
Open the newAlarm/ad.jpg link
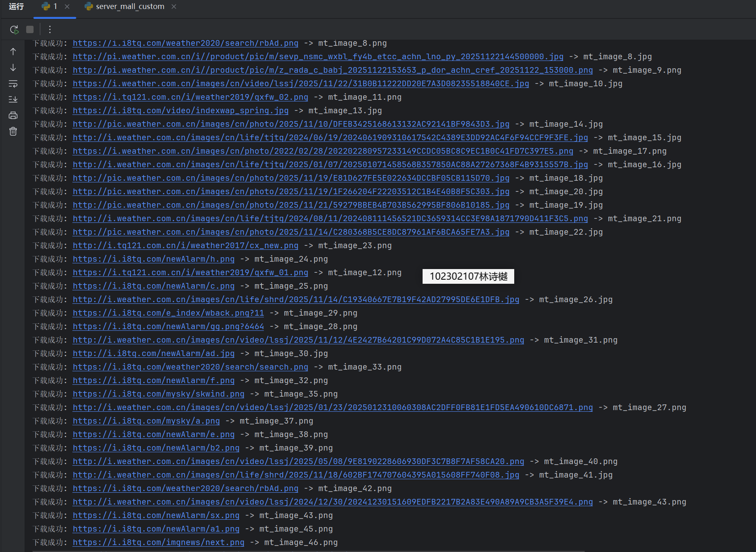point(153,354)
